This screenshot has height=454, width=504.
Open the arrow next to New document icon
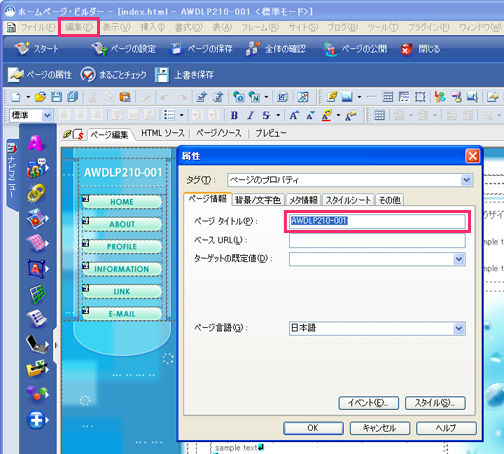point(28,97)
